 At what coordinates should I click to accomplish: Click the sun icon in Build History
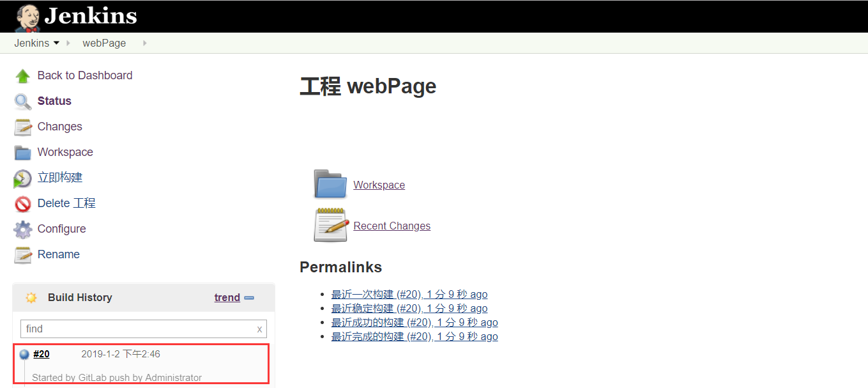click(31, 297)
